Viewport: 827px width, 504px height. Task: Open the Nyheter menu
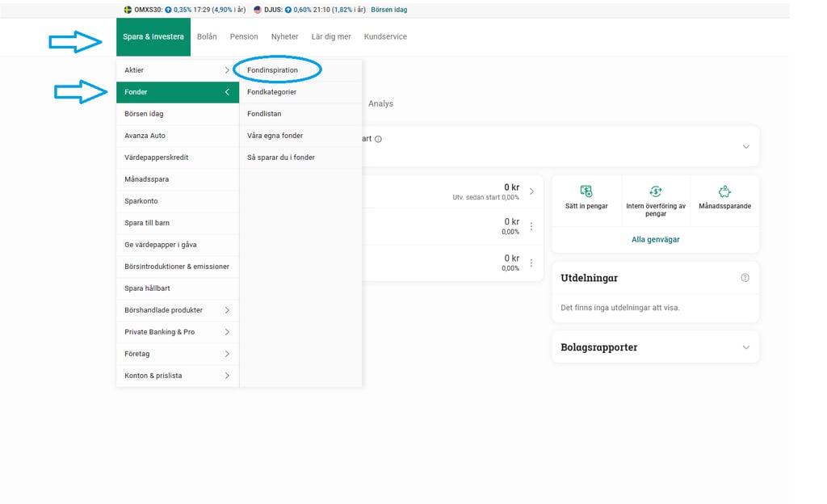pyautogui.click(x=285, y=36)
